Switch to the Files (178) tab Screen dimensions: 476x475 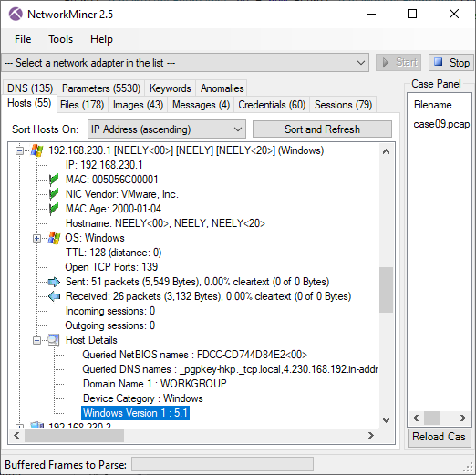(x=82, y=105)
